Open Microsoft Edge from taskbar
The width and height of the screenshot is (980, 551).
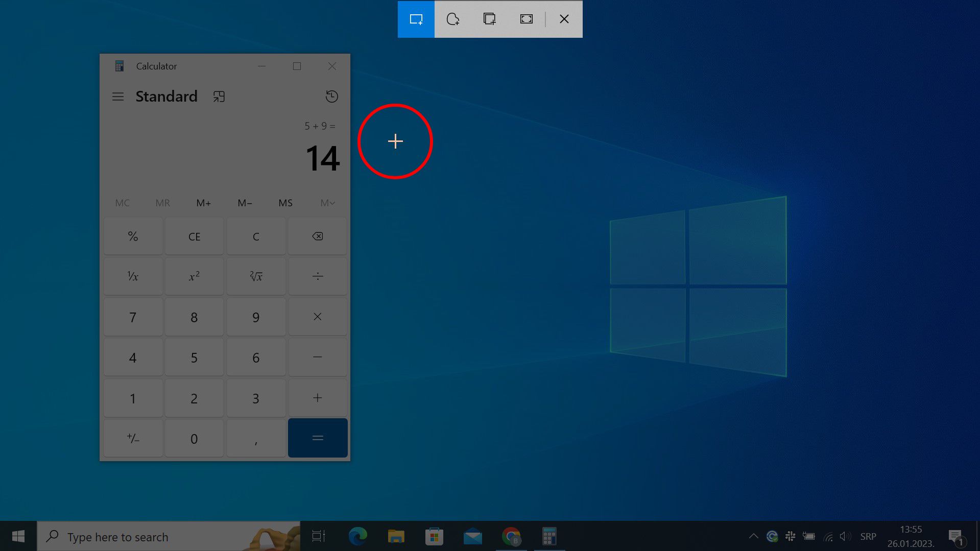[x=357, y=536]
